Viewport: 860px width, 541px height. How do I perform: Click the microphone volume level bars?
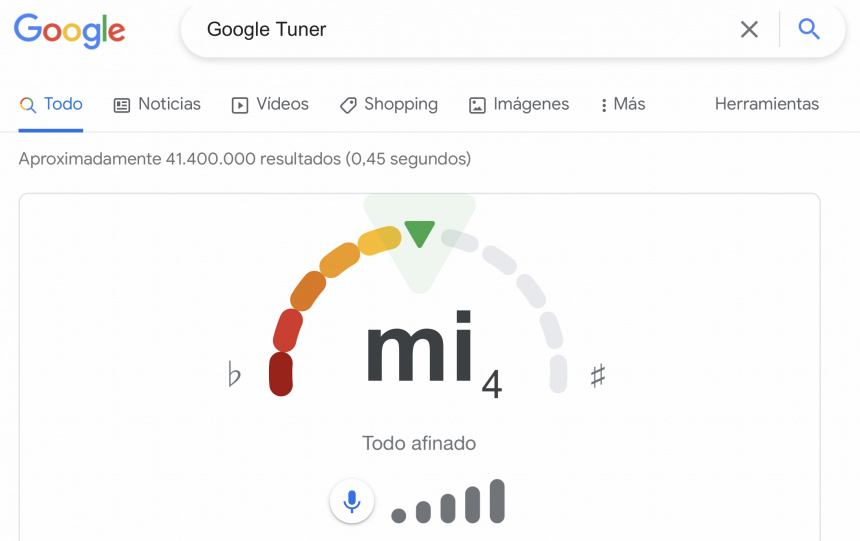(x=448, y=501)
